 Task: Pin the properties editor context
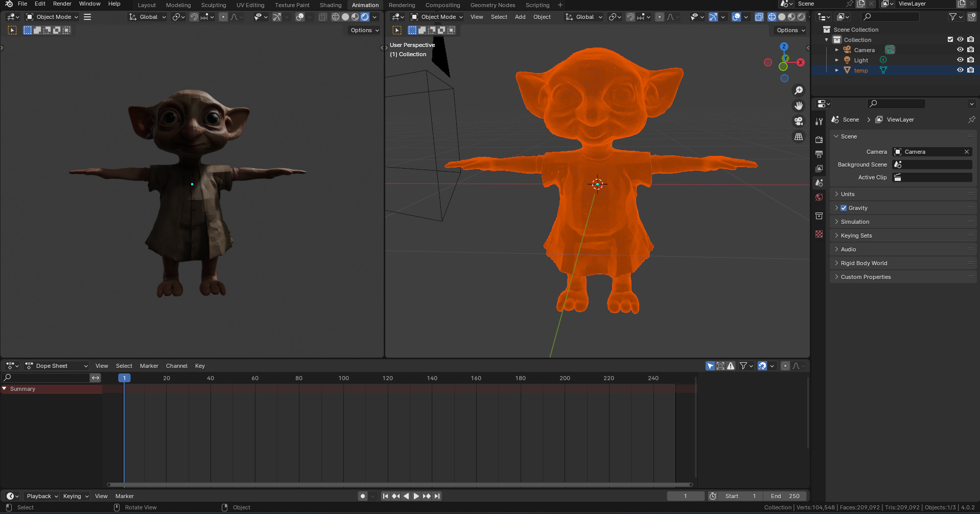pyautogui.click(x=971, y=120)
